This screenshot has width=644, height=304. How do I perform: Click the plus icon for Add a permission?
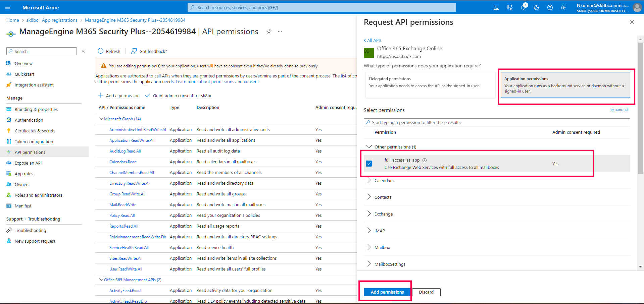click(x=101, y=95)
